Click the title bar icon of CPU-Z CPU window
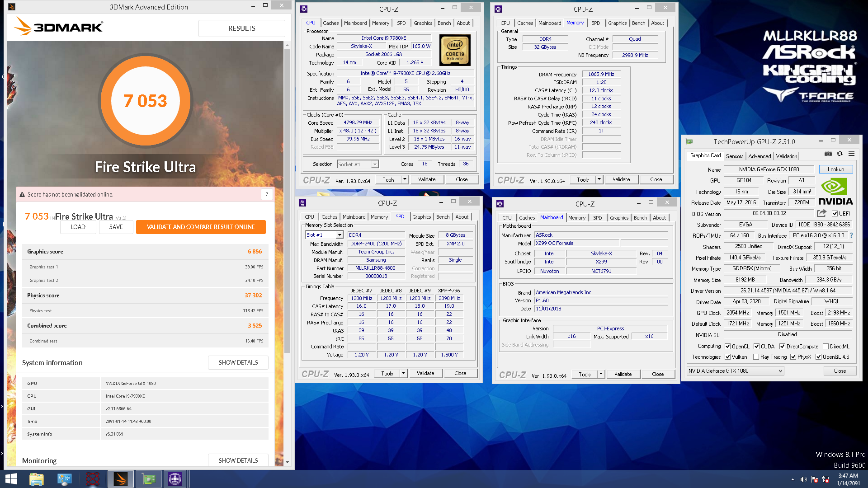The height and width of the screenshot is (488, 868). click(x=304, y=9)
